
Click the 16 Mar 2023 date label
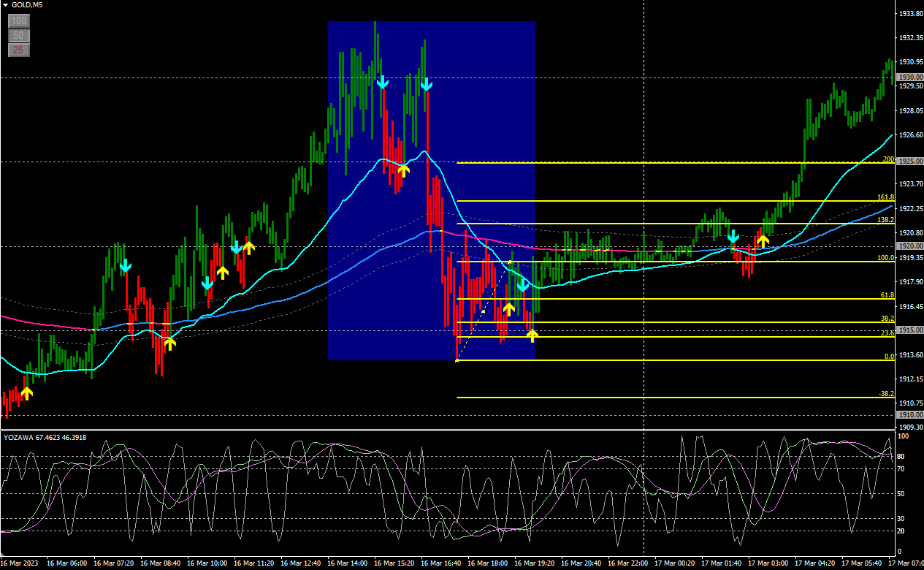pyautogui.click(x=19, y=563)
